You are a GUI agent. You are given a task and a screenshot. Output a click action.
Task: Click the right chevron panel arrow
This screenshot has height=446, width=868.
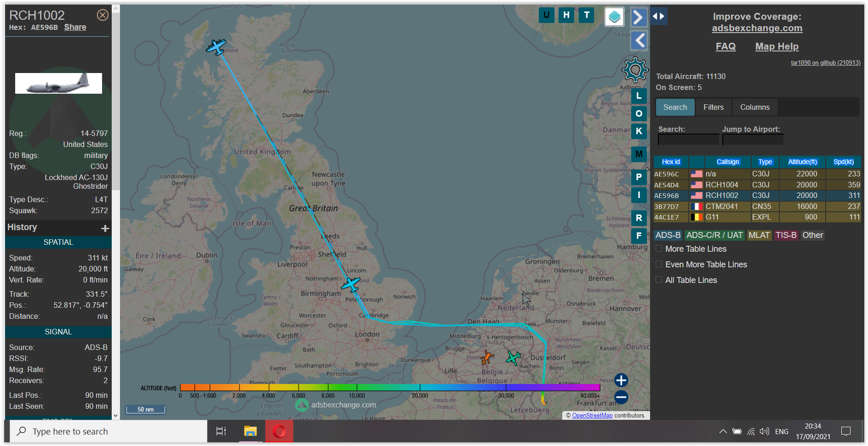639,17
